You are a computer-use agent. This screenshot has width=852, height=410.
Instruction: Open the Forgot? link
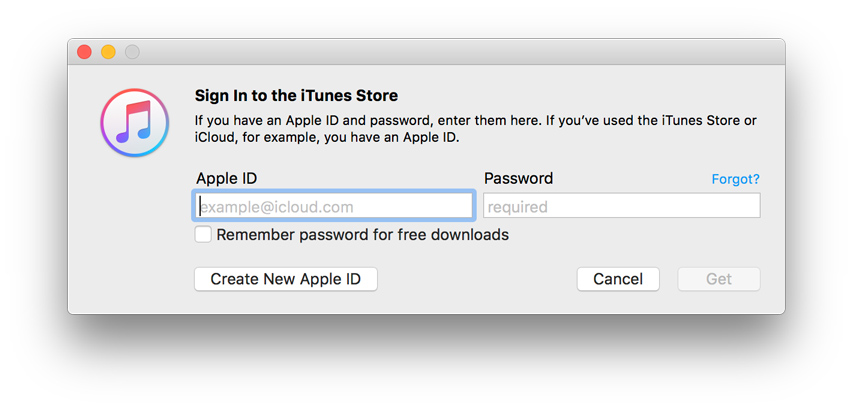[x=735, y=179]
